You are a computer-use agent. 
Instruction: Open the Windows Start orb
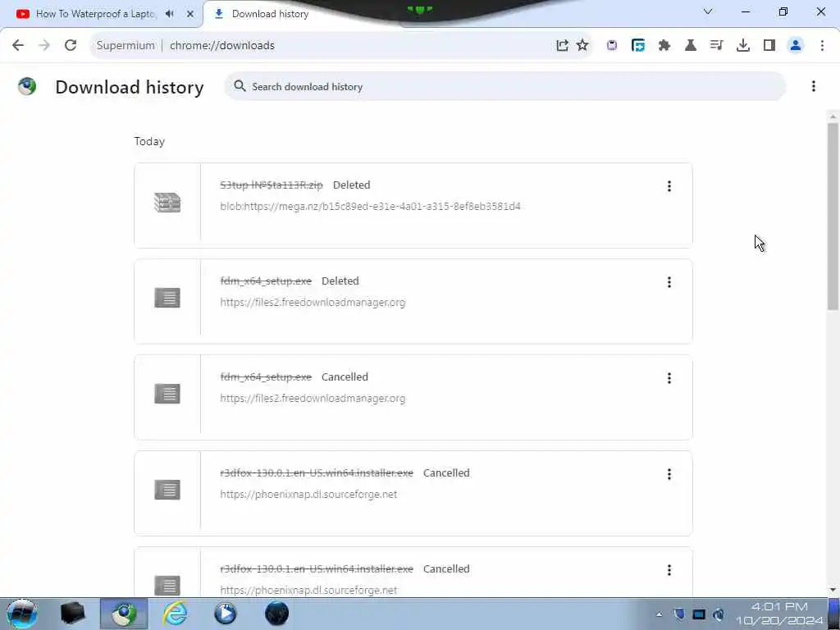[22, 614]
